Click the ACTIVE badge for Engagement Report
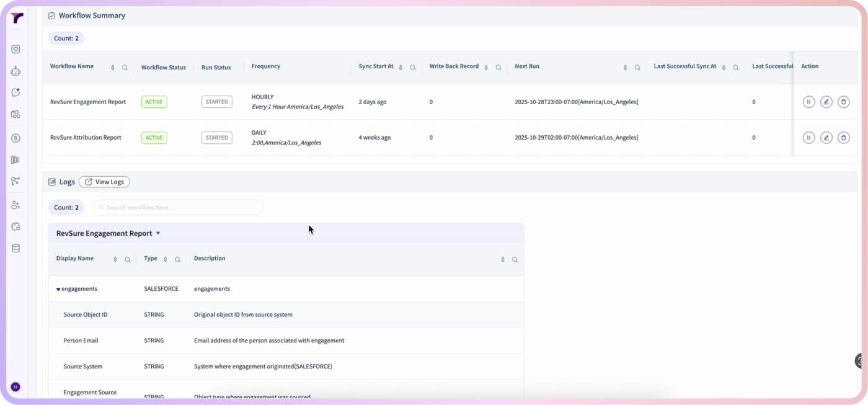The image size is (868, 405). coord(154,102)
